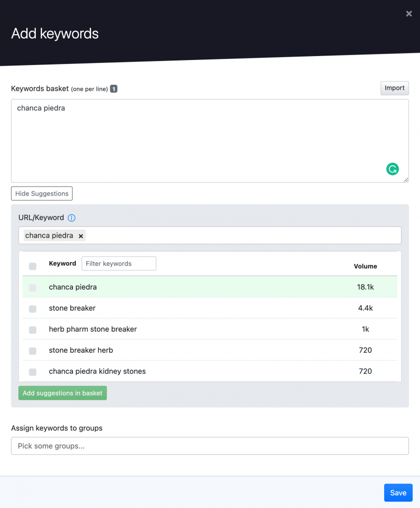
Task: Save the keywords
Action: (x=398, y=493)
